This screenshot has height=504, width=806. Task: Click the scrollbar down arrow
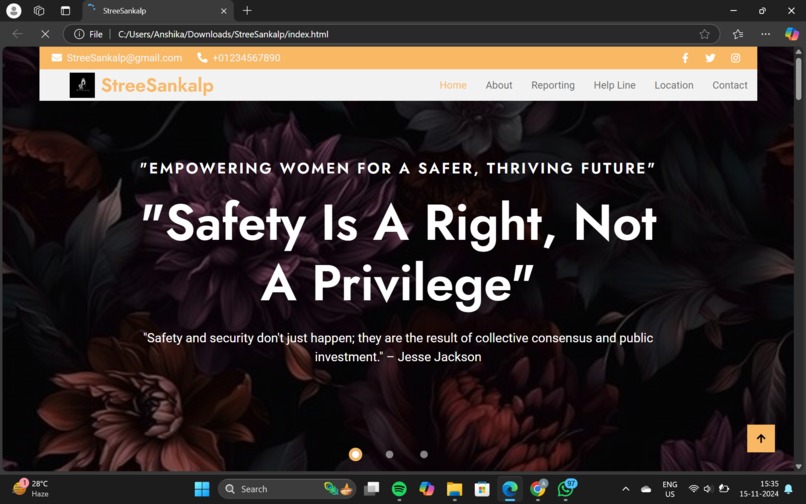click(798, 467)
